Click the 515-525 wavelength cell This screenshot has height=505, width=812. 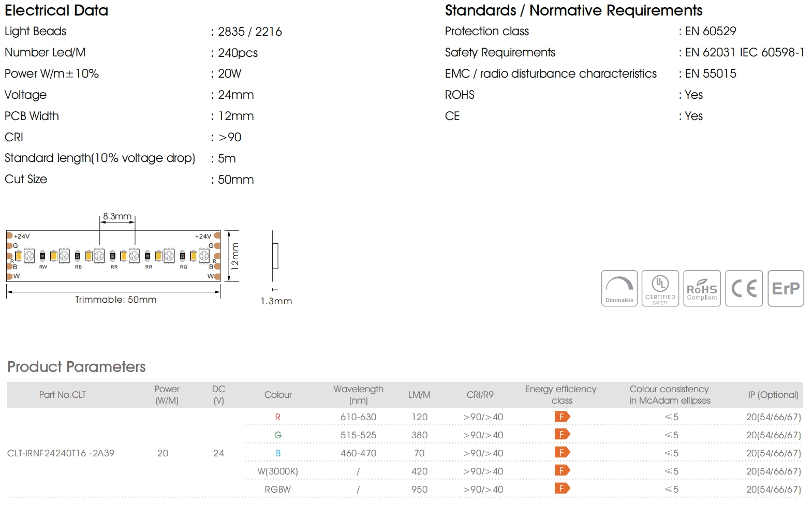coord(358,435)
